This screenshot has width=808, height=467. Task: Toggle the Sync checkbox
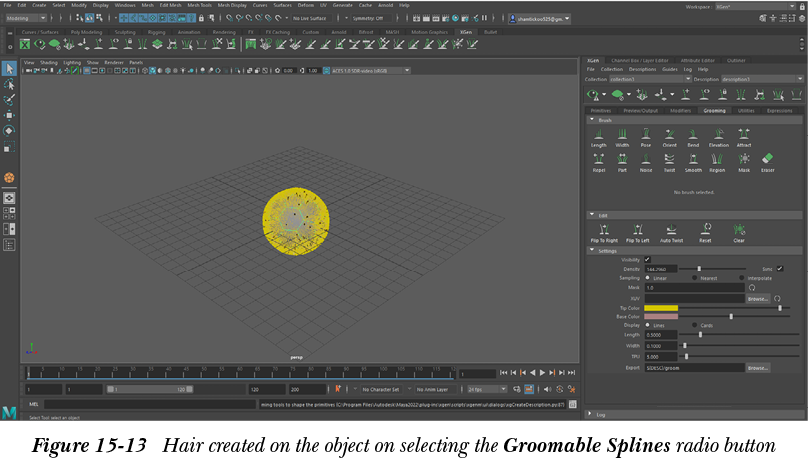pyautogui.click(x=780, y=268)
